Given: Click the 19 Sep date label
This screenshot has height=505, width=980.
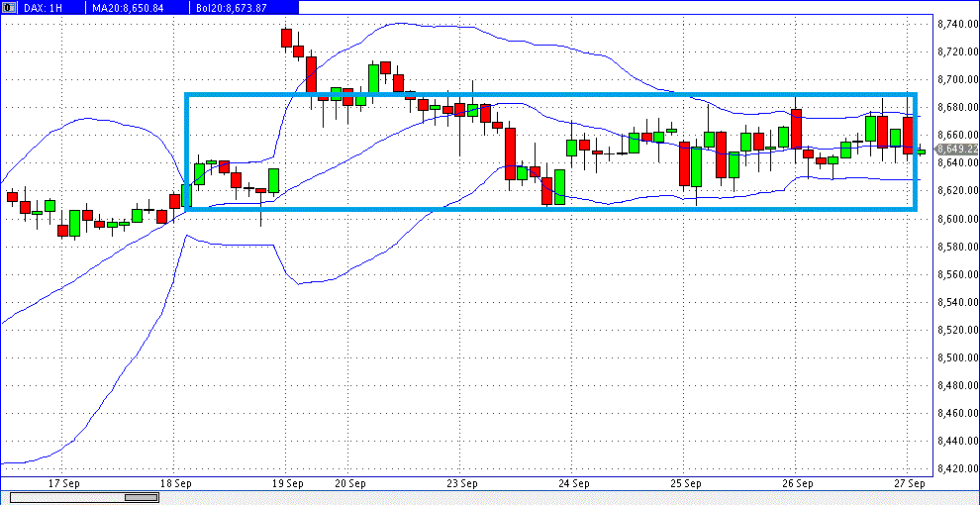Looking at the screenshot, I should (287, 483).
